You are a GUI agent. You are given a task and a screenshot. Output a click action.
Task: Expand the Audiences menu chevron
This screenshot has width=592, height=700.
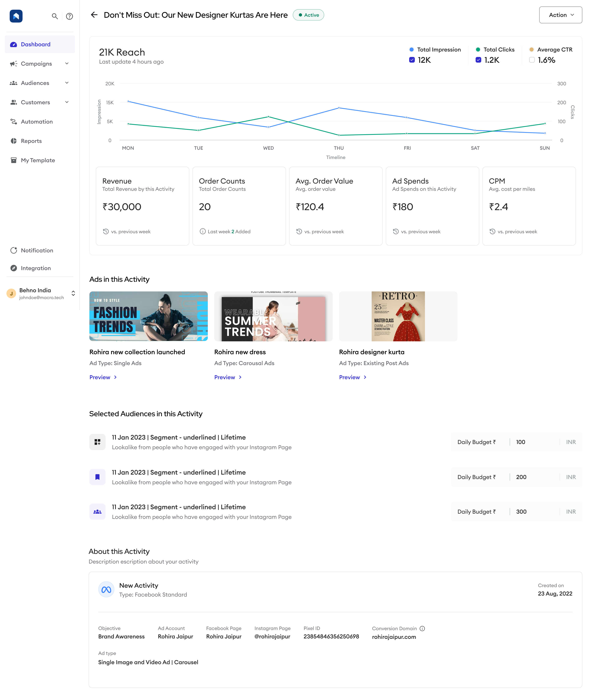67,83
